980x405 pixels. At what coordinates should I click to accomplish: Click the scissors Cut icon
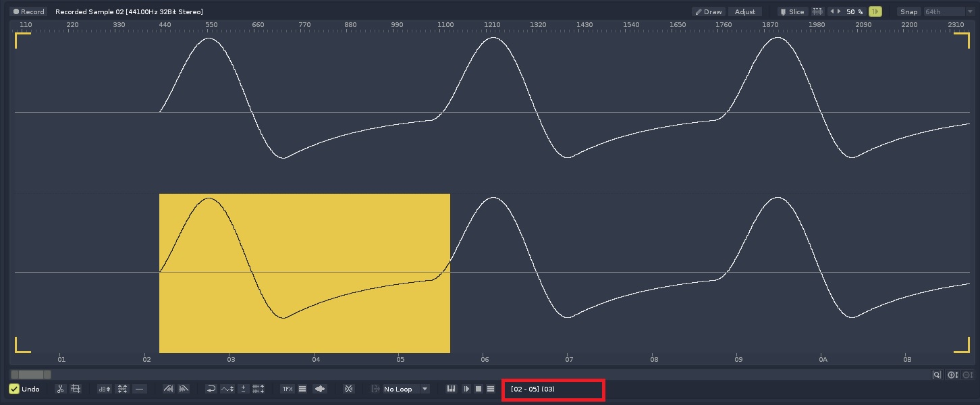60,389
